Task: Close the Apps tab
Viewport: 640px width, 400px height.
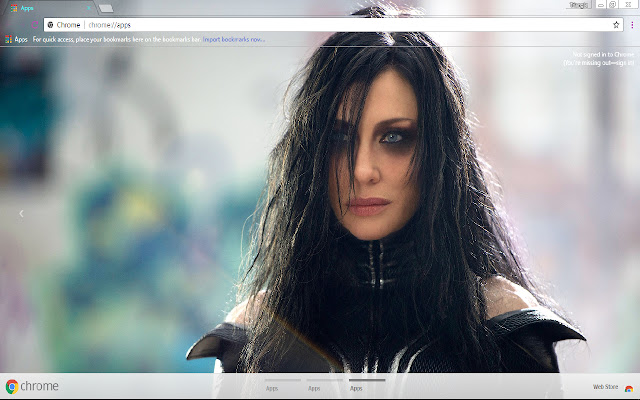Action: point(89,8)
